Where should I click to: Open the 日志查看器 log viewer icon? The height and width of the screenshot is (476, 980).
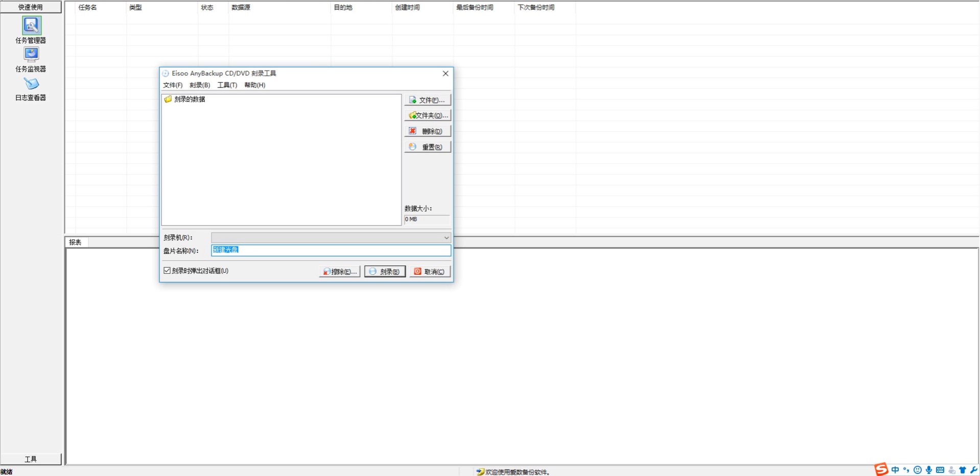pos(31,83)
